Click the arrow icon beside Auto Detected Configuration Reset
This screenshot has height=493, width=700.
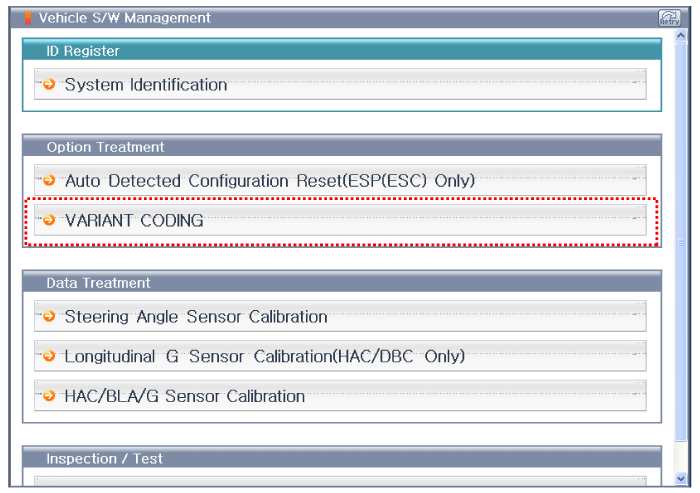(49, 181)
